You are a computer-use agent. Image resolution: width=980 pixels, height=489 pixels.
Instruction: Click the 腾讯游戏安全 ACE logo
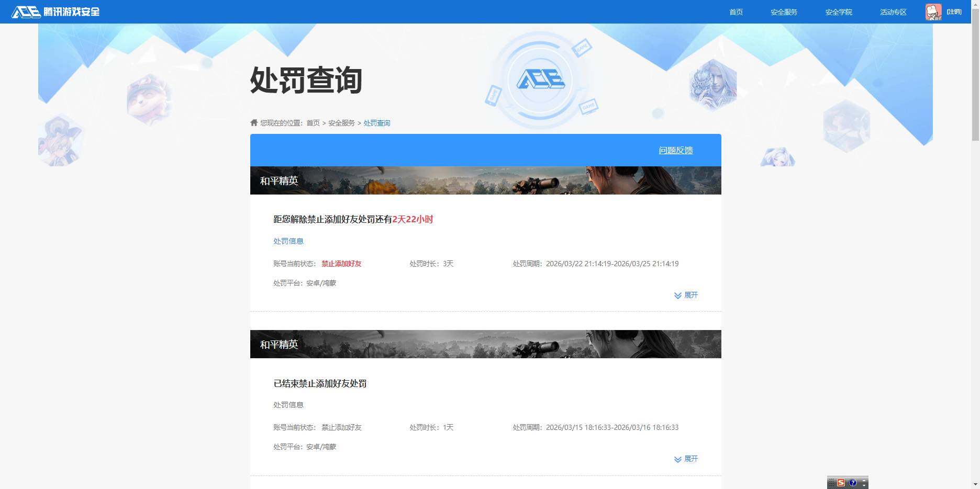coord(55,12)
